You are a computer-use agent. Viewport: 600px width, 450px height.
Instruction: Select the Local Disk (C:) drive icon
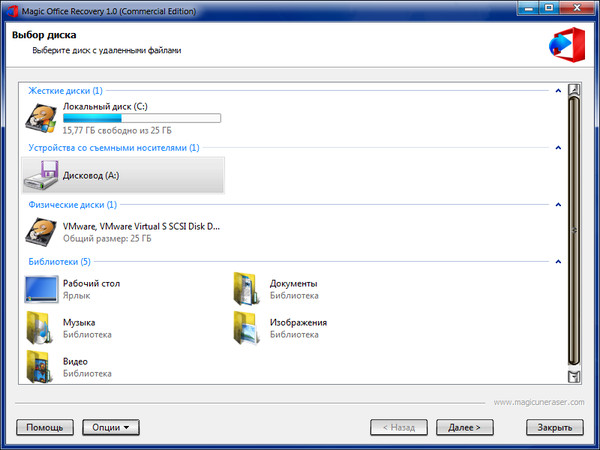tap(42, 118)
